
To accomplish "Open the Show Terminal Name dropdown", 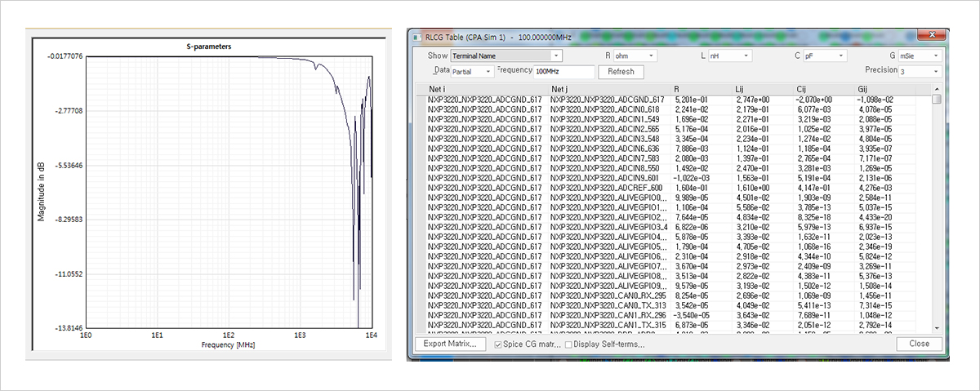I will coord(506,56).
